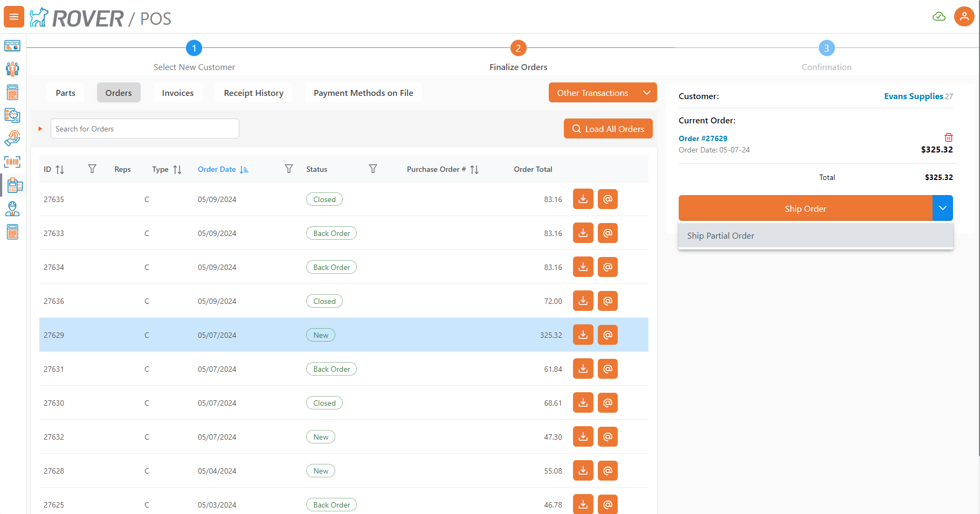Open the dashboard icon in sidebar
The width and height of the screenshot is (980, 514).
tap(12, 46)
